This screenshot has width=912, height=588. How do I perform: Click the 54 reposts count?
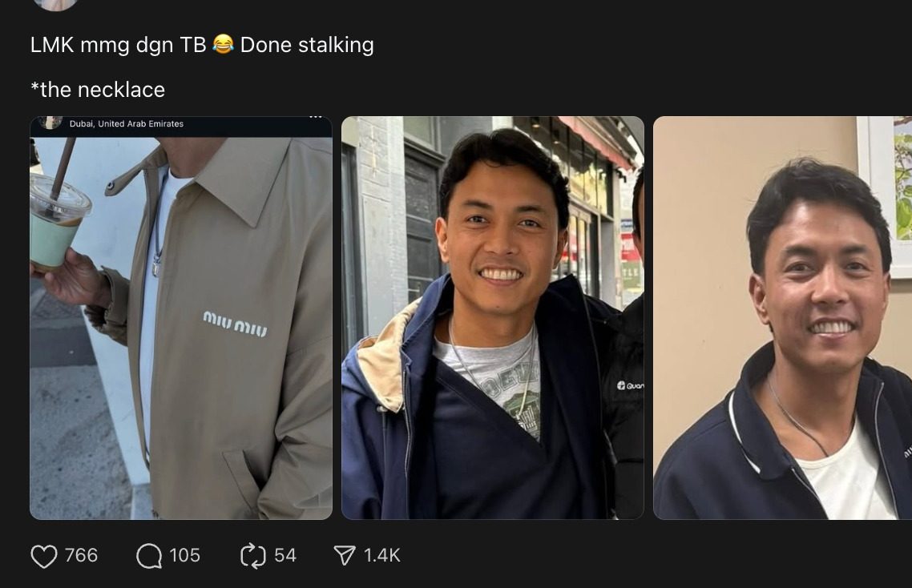click(285, 555)
